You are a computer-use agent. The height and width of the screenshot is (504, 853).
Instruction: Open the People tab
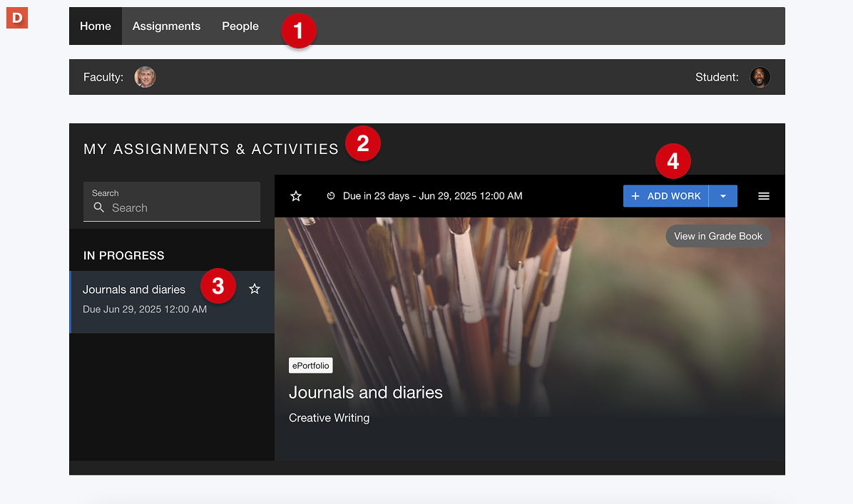pos(240,26)
